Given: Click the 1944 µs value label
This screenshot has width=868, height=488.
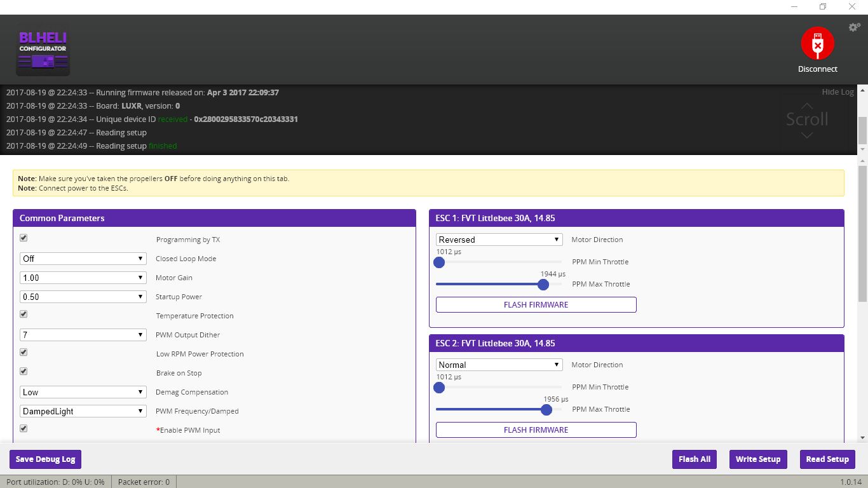Looking at the screenshot, I should [x=553, y=274].
